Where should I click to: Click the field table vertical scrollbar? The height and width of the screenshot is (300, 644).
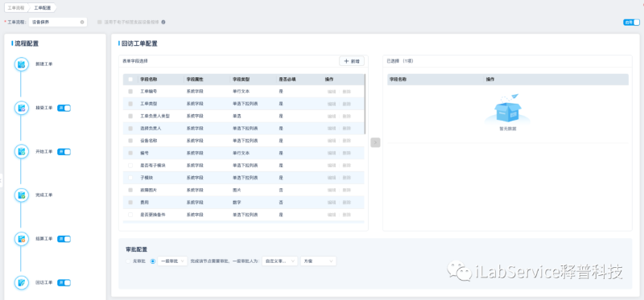click(365, 104)
